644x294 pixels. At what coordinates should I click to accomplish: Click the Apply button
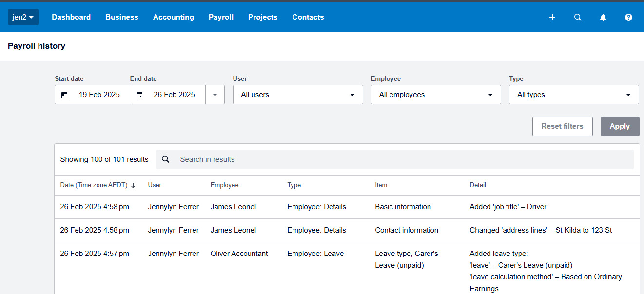point(620,126)
